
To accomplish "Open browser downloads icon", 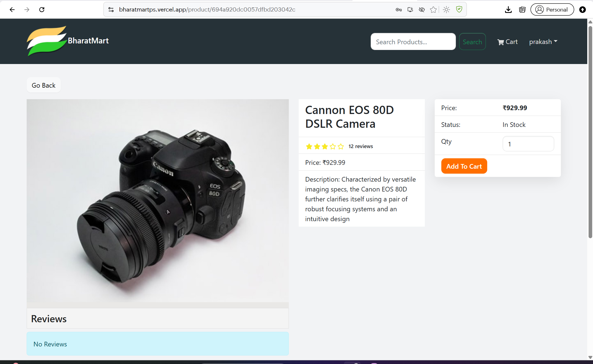I will [x=508, y=10].
